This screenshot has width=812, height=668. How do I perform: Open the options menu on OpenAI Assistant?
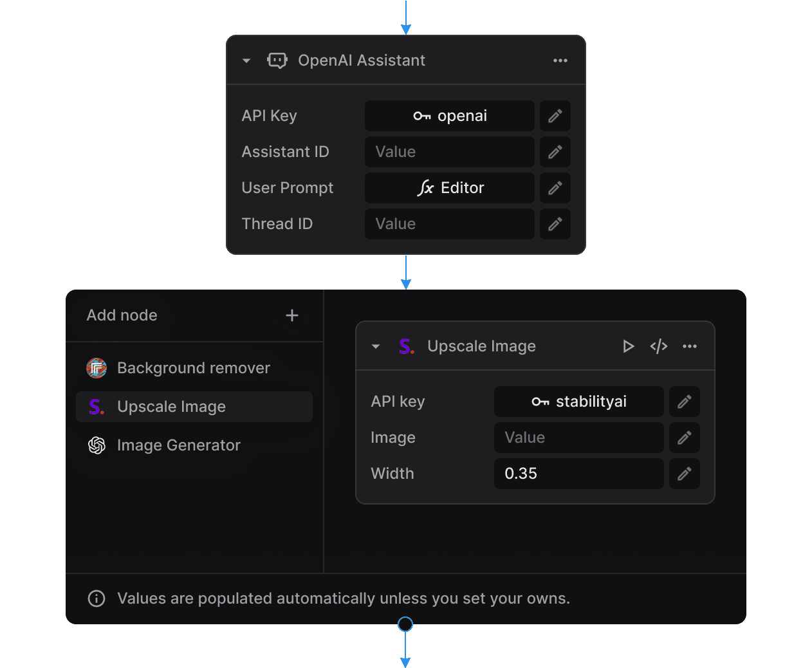(x=560, y=60)
